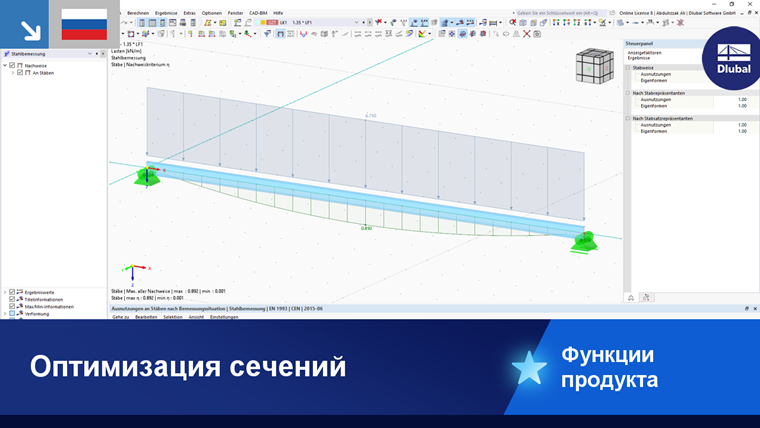Click the blue filter funnel icon
The image size is (760, 428).
pyautogui.click(x=267, y=34)
